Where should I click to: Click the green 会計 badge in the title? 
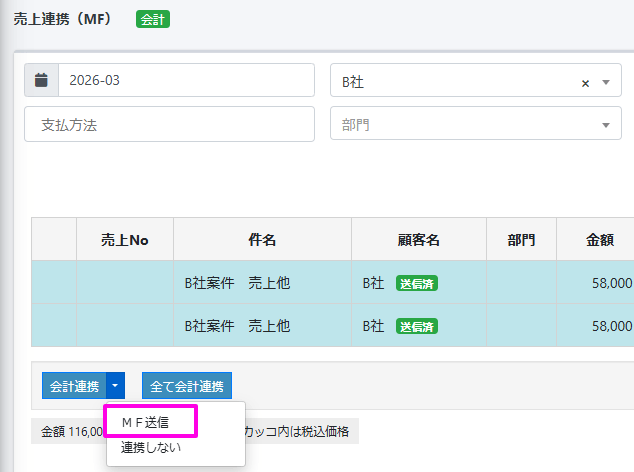153,19
